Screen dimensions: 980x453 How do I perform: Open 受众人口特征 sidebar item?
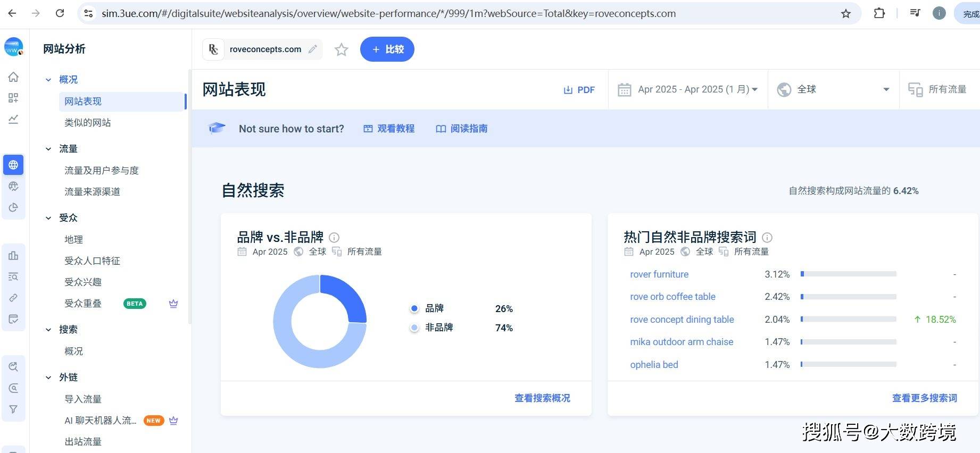pyautogui.click(x=93, y=261)
